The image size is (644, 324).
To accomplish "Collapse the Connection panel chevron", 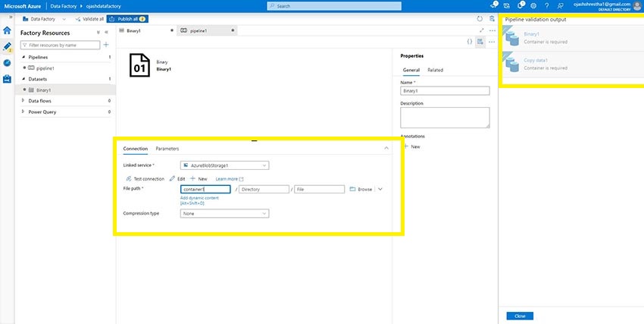I will coord(386,148).
